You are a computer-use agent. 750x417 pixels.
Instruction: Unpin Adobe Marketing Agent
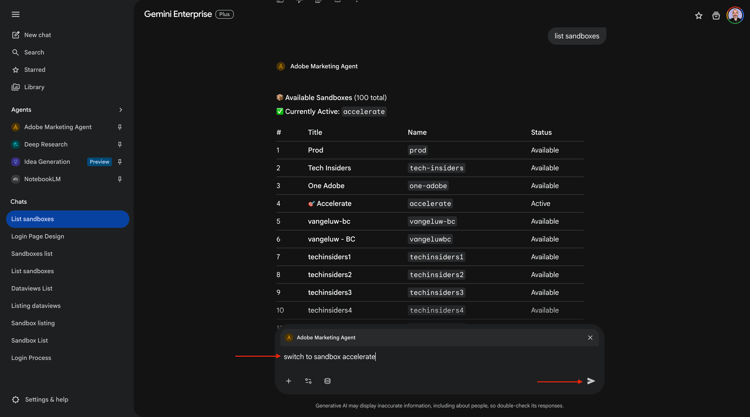point(120,127)
